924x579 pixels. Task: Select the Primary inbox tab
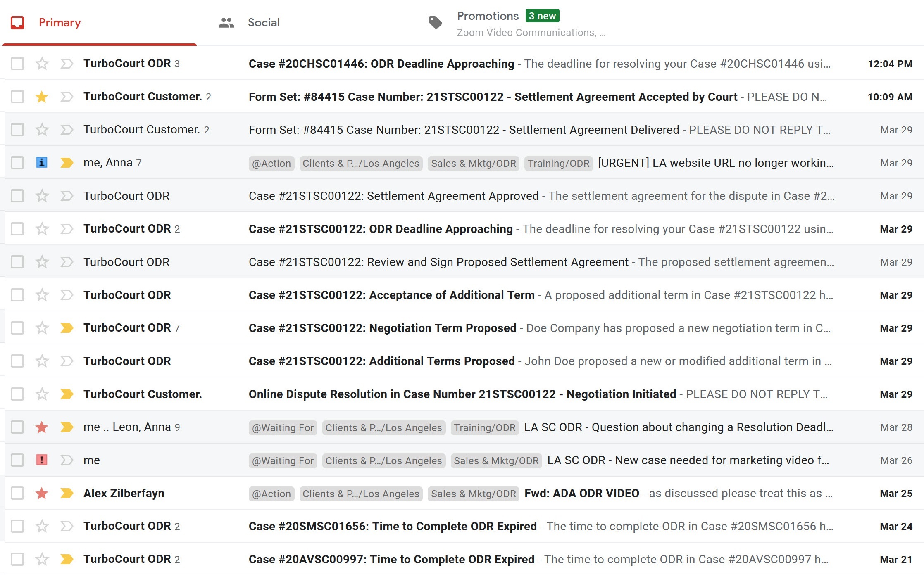(x=60, y=22)
